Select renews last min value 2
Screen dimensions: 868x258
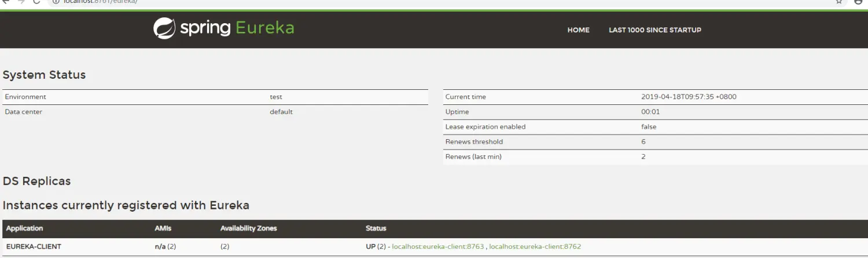(643, 157)
